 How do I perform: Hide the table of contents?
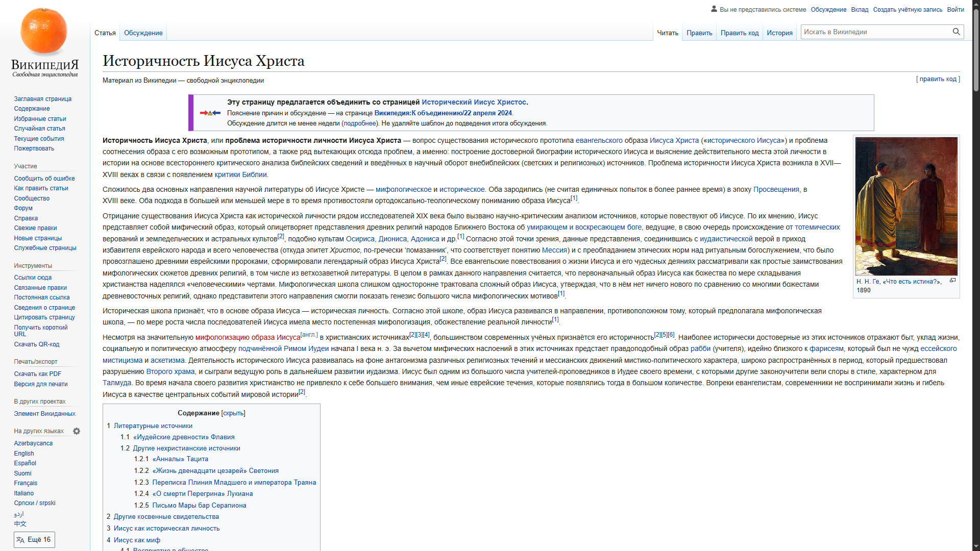(x=233, y=413)
